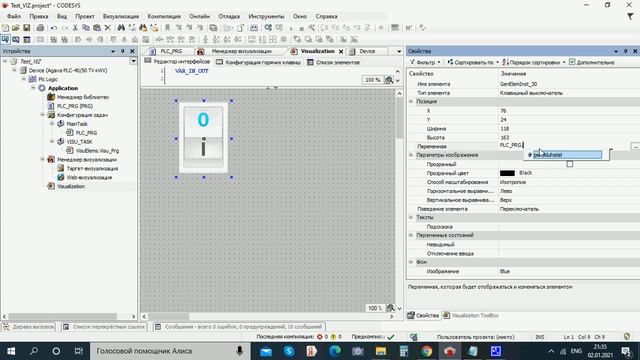The width and height of the screenshot is (640, 360).
Task: Open Skype from the taskbar
Action: (x=289, y=351)
